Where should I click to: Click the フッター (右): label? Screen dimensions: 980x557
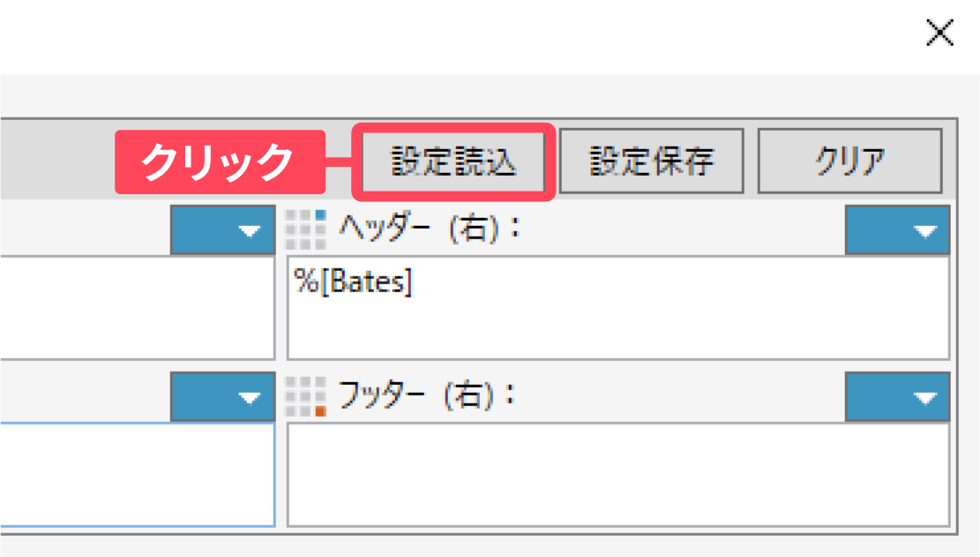428,396
